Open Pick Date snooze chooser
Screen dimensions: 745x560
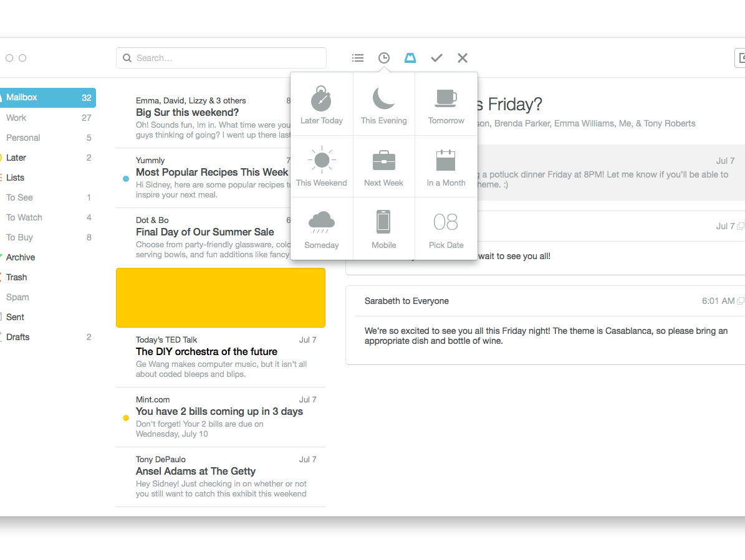[446, 228]
